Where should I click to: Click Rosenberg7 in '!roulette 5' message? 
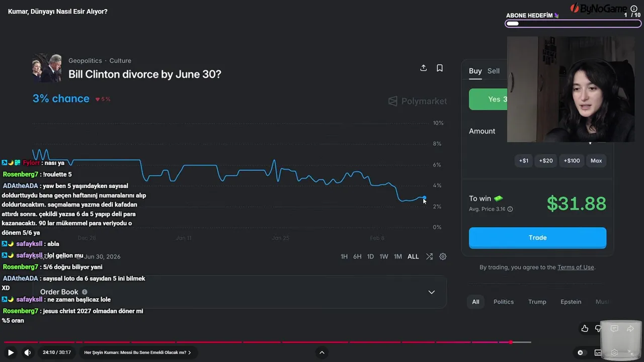(21, 174)
